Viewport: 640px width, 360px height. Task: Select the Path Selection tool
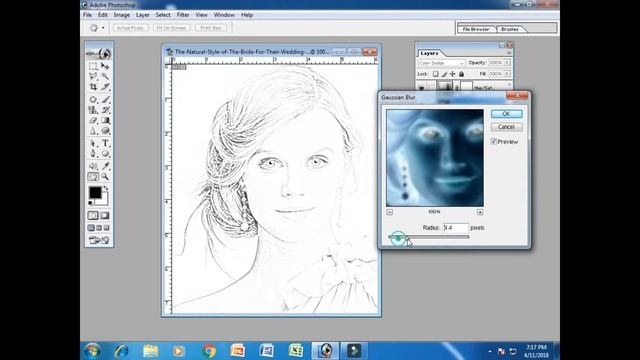(x=93, y=143)
